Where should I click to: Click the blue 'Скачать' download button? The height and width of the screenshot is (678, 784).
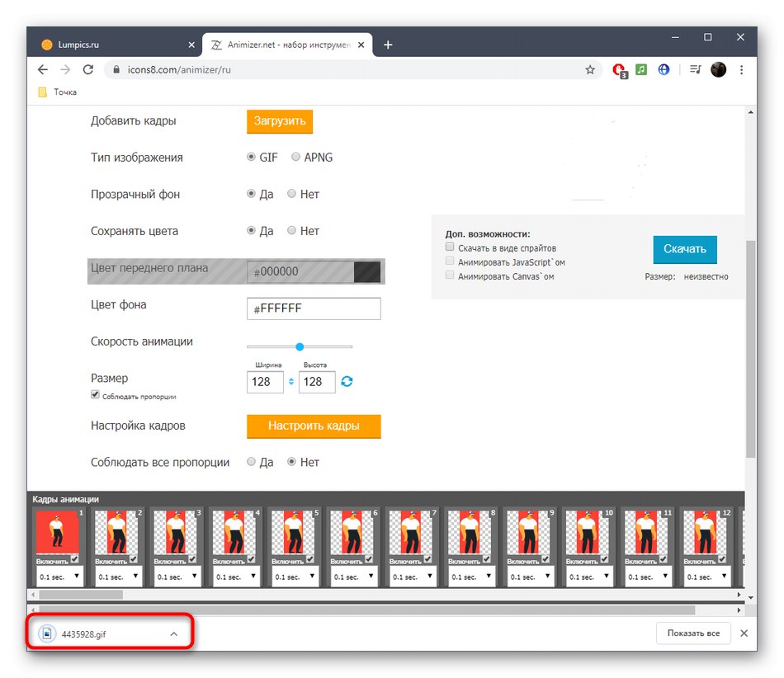click(x=685, y=249)
